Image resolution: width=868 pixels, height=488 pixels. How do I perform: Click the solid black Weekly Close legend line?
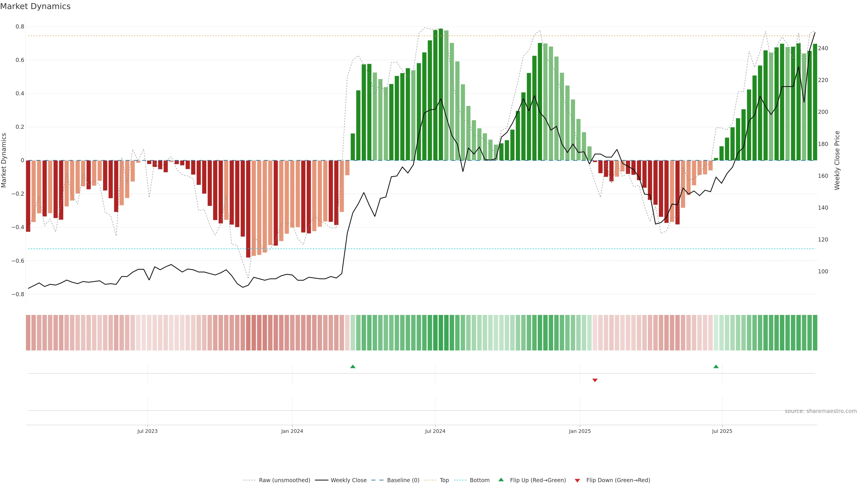pyautogui.click(x=321, y=480)
